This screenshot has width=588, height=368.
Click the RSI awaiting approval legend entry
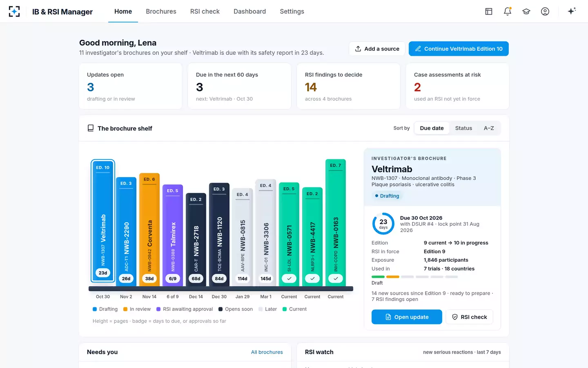(x=185, y=309)
